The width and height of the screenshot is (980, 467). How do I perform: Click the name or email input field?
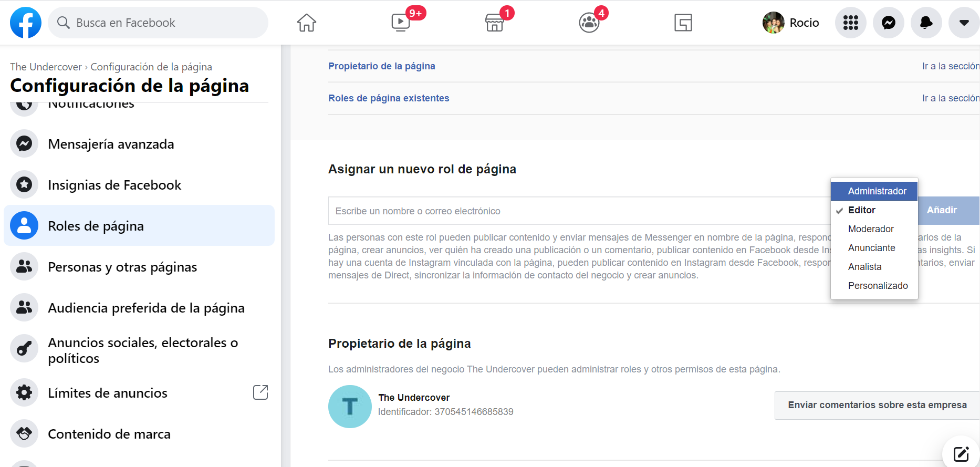point(579,211)
